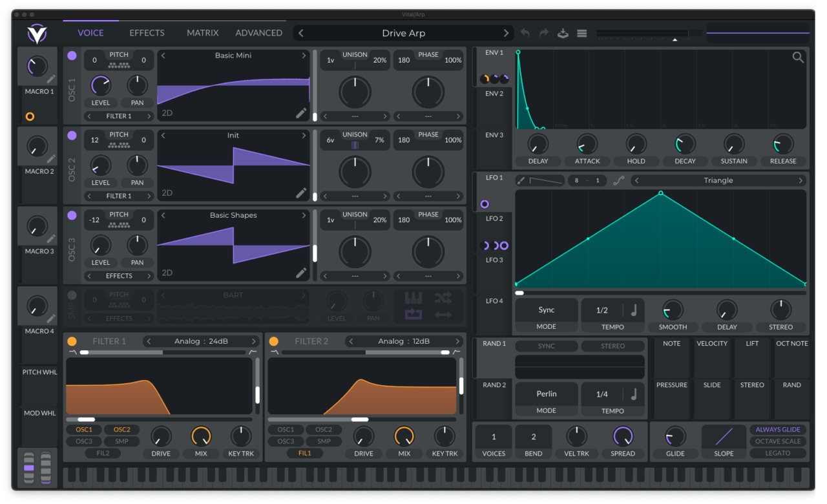Image resolution: width=827 pixels, height=504 pixels.
Task: Click the redo arrow icon
Action: pos(544,33)
